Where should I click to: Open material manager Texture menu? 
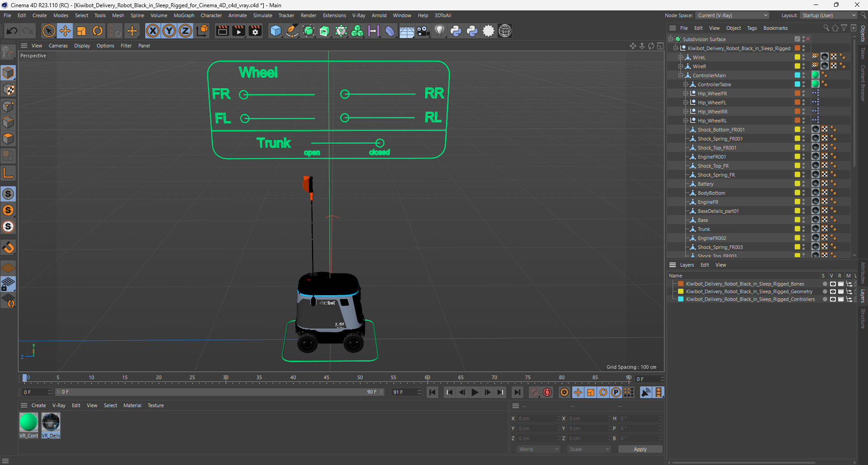coord(156,405)
